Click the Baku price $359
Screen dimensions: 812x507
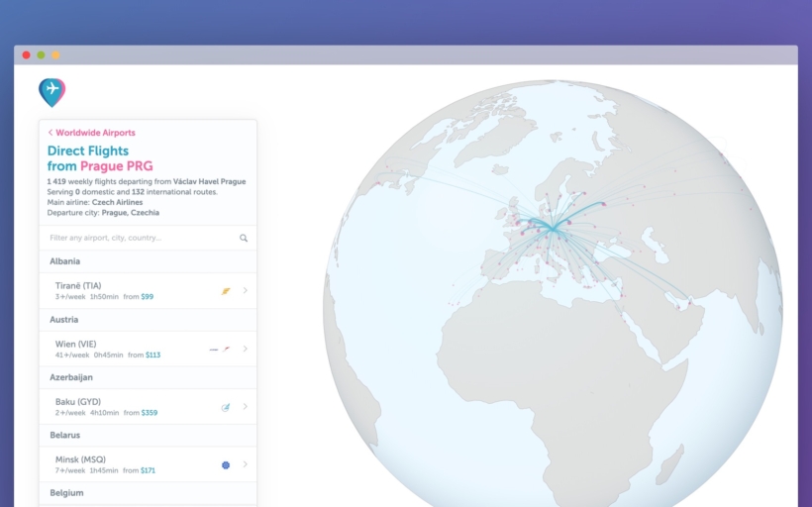coord(150,413)
